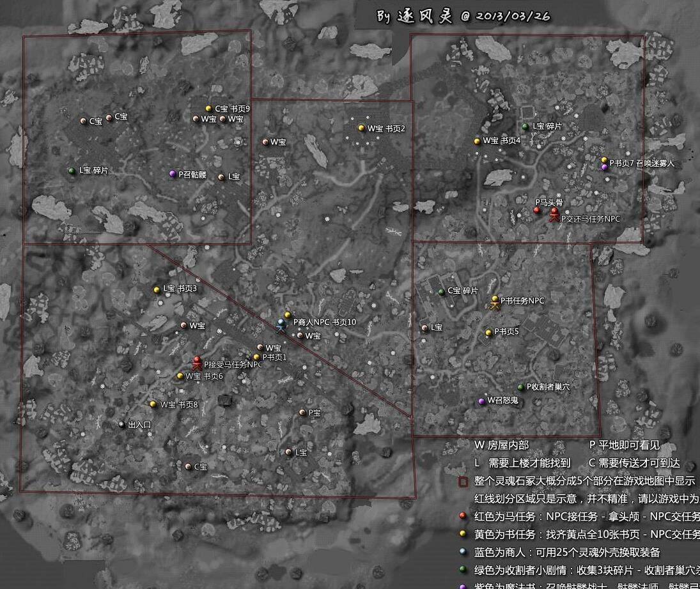Click the red square legend symbol
Viewport: 700px width, 589px height.
pos(463,482)
